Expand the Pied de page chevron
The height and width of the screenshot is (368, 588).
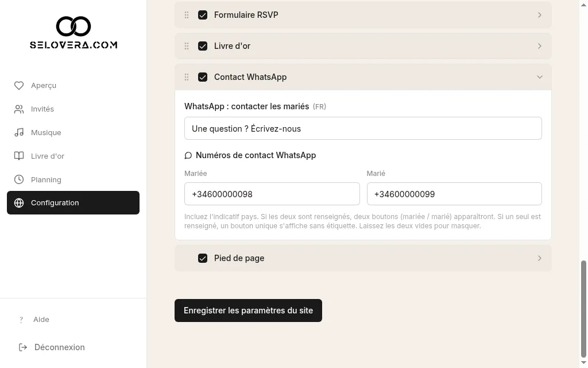[x=540, y=258]
